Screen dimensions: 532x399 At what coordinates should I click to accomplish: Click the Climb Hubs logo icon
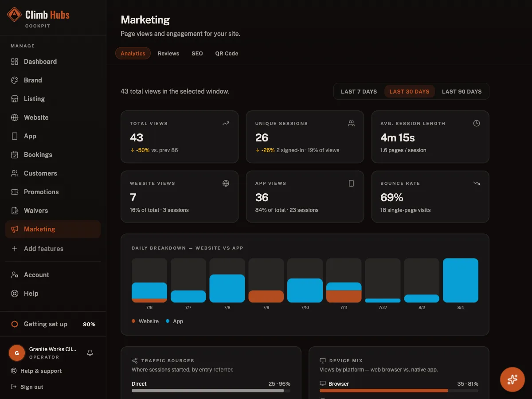click(x=14, y=15)
